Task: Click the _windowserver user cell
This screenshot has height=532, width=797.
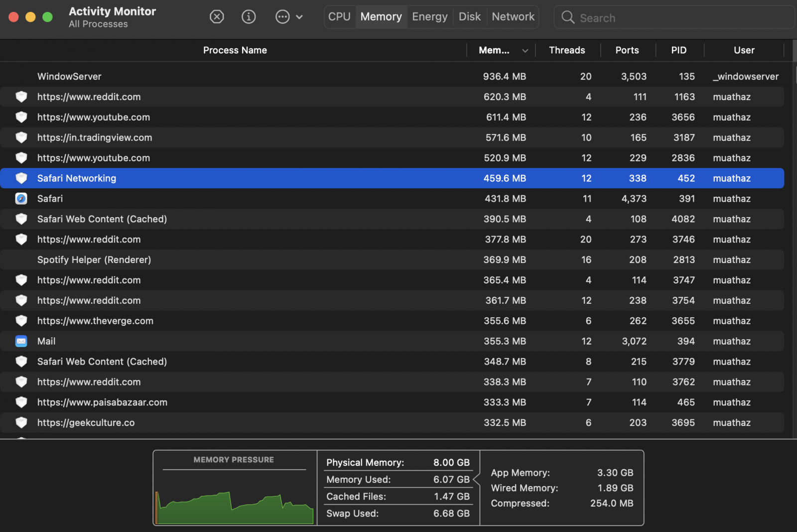Action: [x=745, y=76]
